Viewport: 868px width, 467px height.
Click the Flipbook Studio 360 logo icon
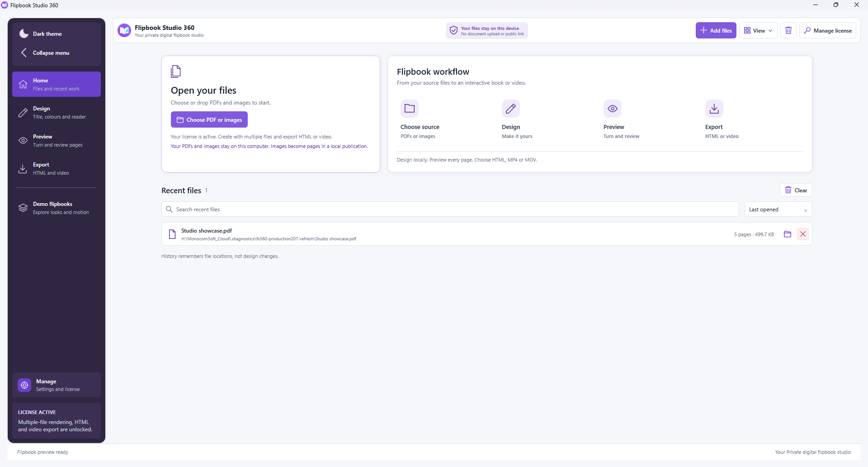124,30
